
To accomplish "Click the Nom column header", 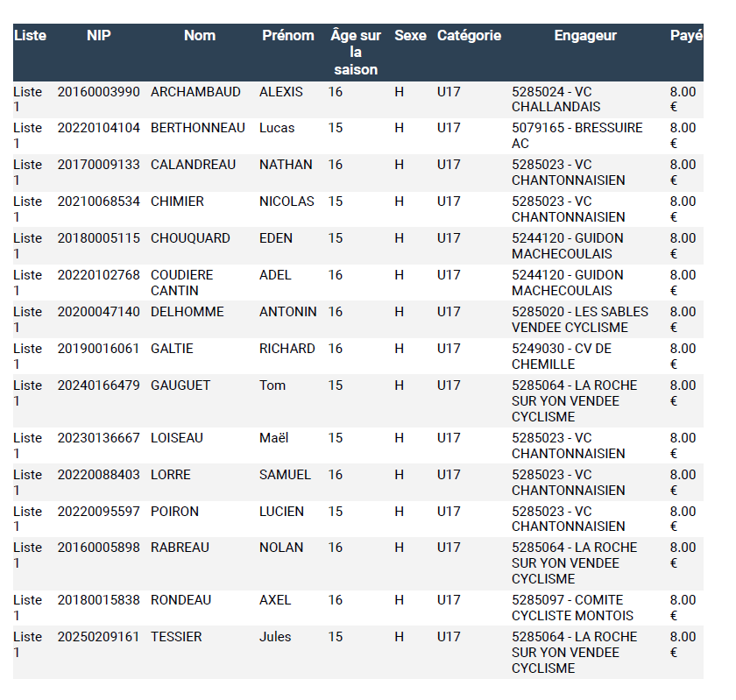I will click(200, 36).
